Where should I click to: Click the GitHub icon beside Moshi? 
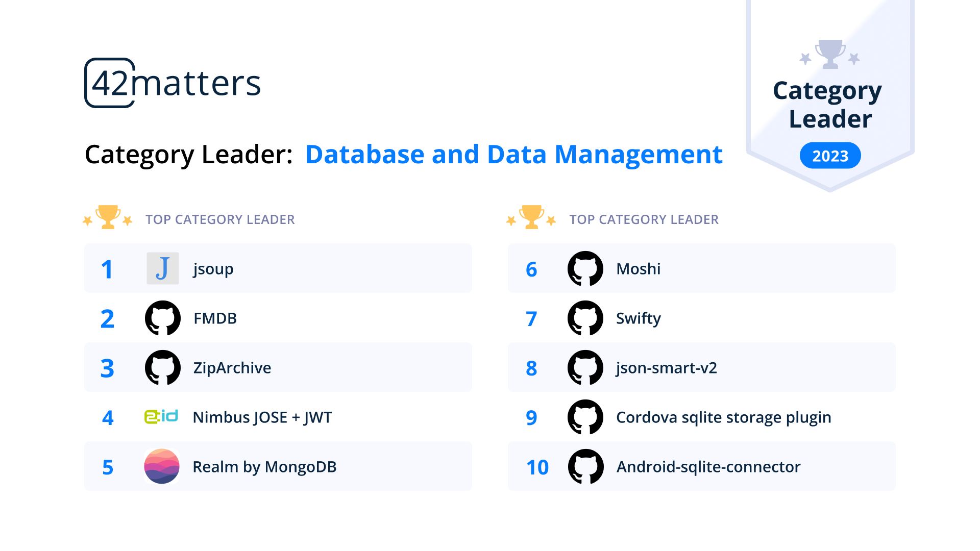pos(585,268)
